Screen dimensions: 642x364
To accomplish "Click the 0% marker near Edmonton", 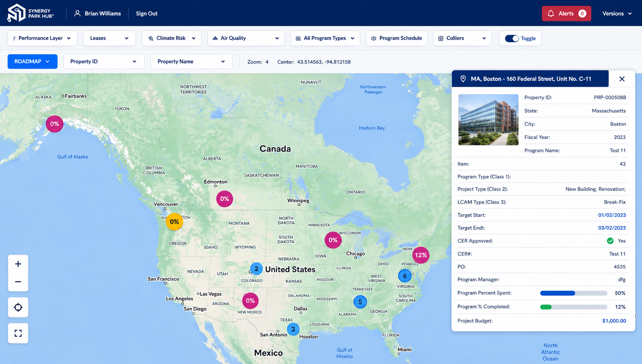I will (x=224, y=199).
